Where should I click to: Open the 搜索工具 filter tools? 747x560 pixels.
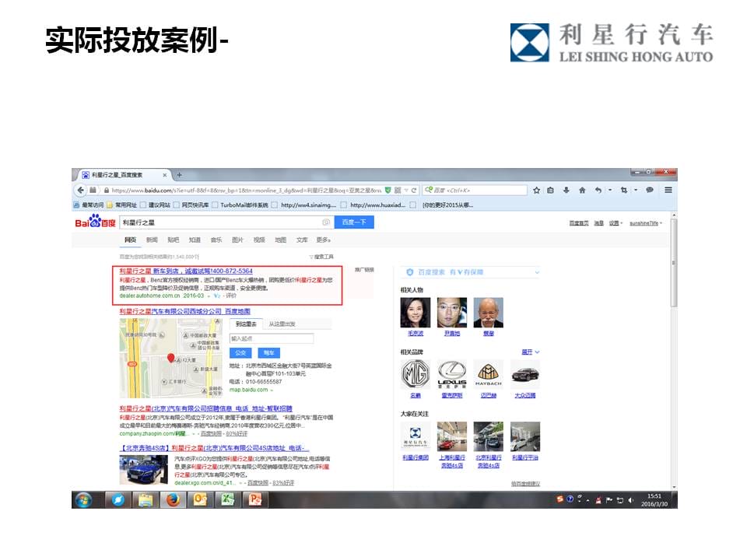coord(321,257)
